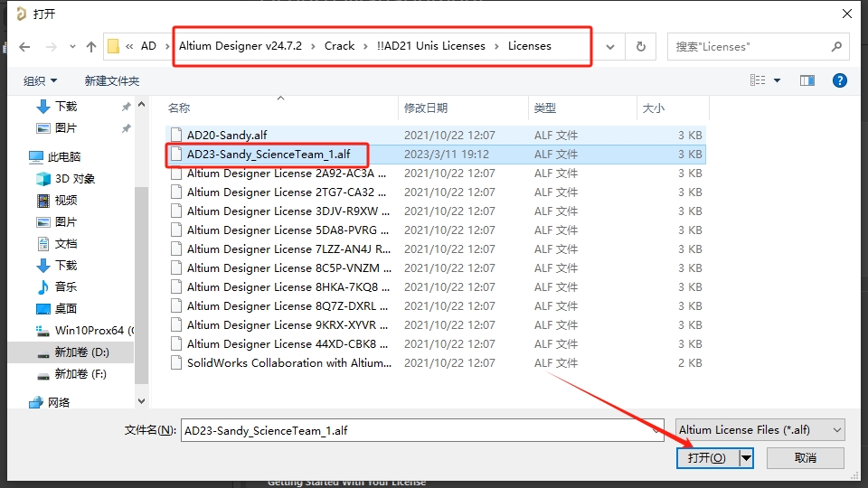Open the 组织 menu
Image resolution: width=868 pixels, height=488 pixels.
click(x=40, y=80)
